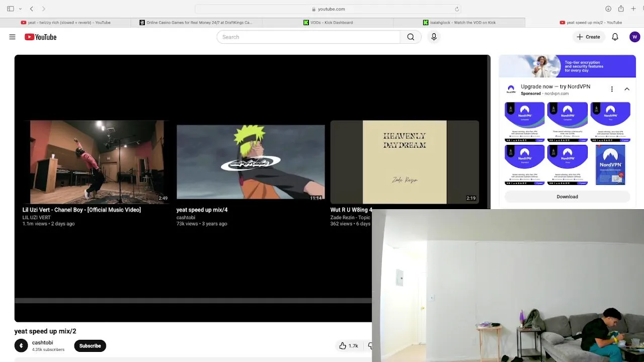Play Heavenly Daydream suggested thumbnail
644x362 pixels.
[405, 162]
